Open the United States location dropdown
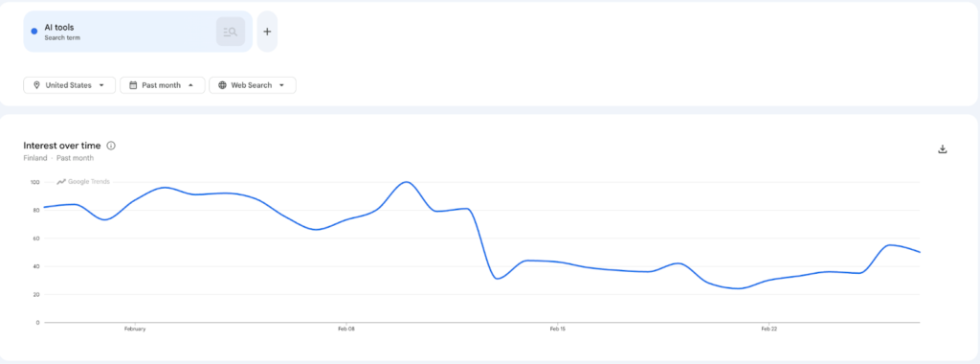 click(x=69, y=85)
